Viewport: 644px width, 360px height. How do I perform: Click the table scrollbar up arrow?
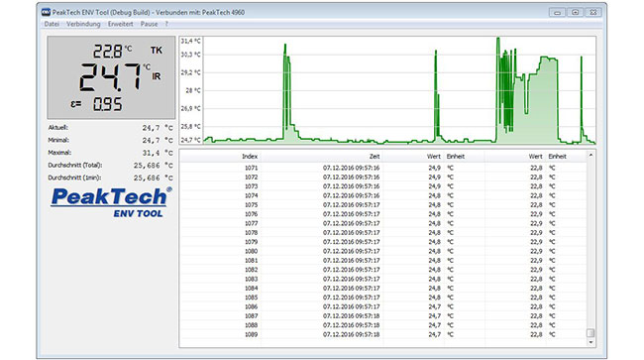point(590,155)
